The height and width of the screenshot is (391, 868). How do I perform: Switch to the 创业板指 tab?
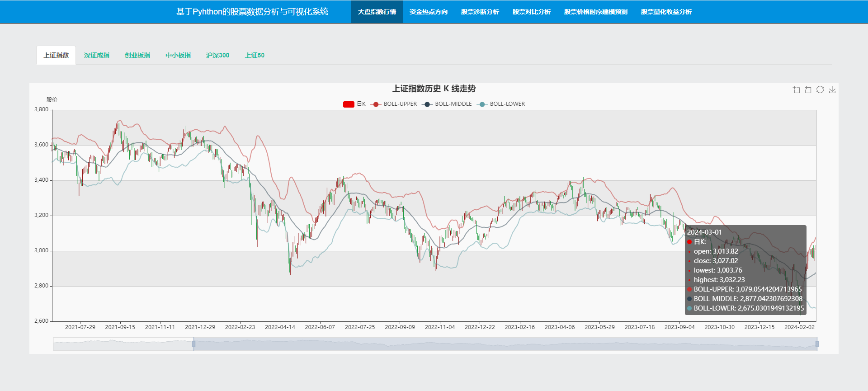137,55
